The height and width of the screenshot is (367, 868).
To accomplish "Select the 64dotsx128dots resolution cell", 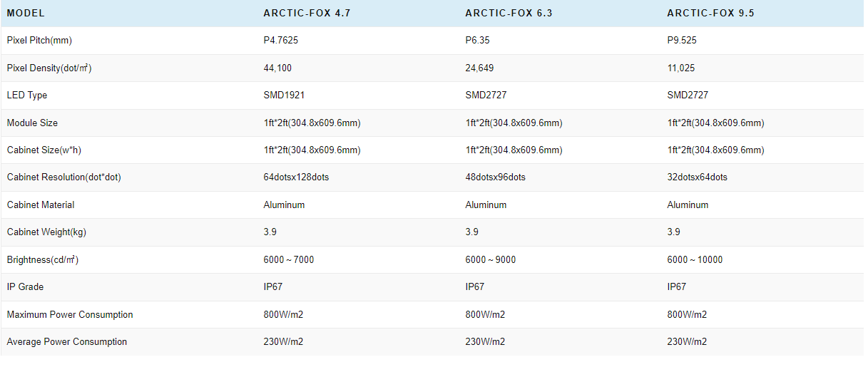I will (296, 177).
